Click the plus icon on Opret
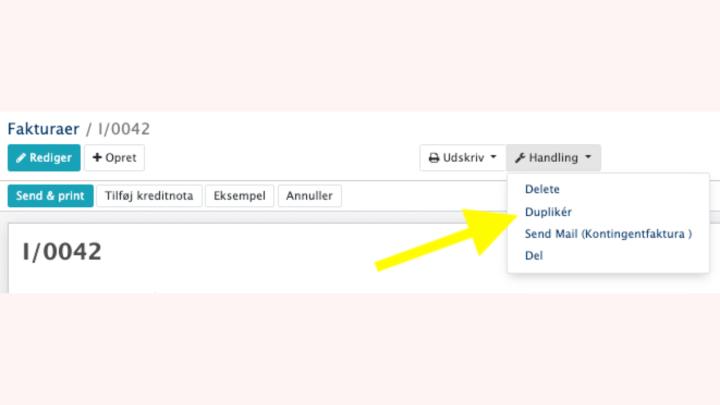This screenshot has height=405, width=720. tap(97, 158)
